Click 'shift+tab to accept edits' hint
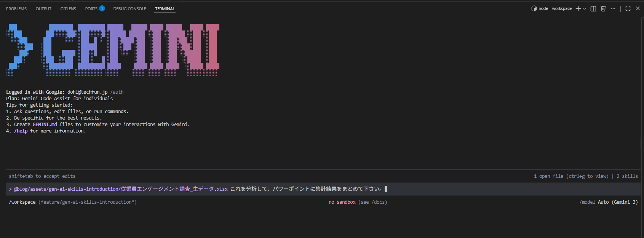 point(42,176)
